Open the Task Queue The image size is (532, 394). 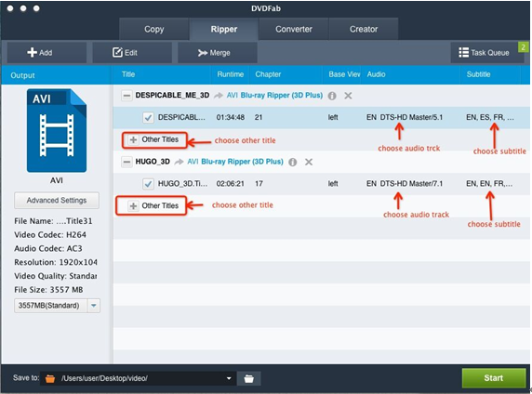485,53
